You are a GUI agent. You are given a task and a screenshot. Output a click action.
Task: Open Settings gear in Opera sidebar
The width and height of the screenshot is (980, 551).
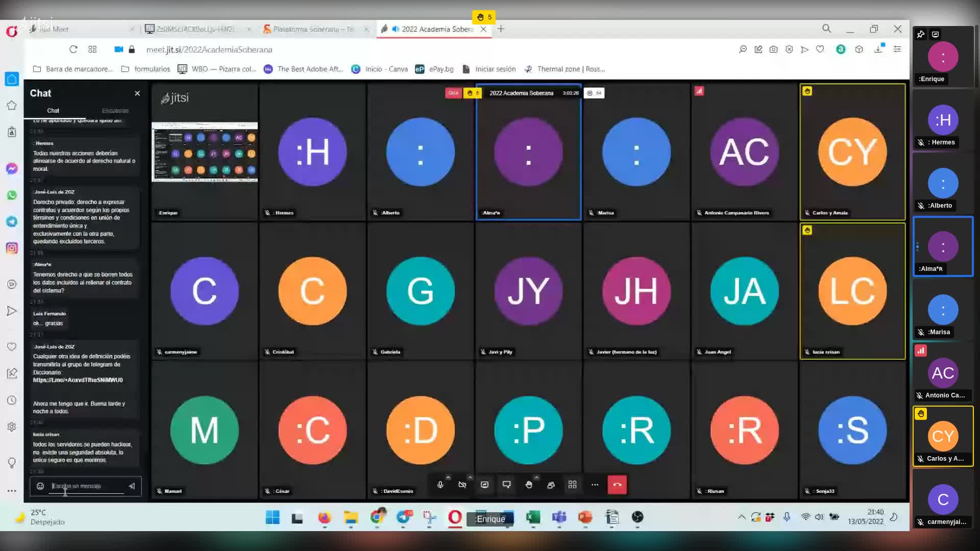point(12,427)
